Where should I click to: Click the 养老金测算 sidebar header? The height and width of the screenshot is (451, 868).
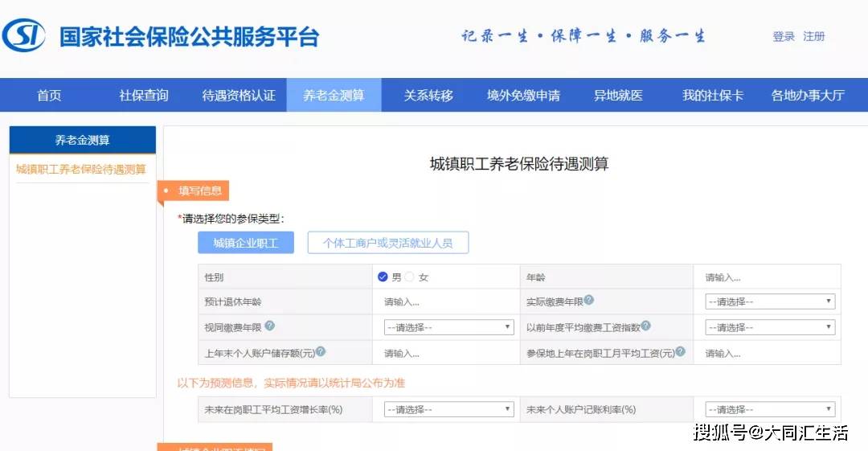(83, 140)
